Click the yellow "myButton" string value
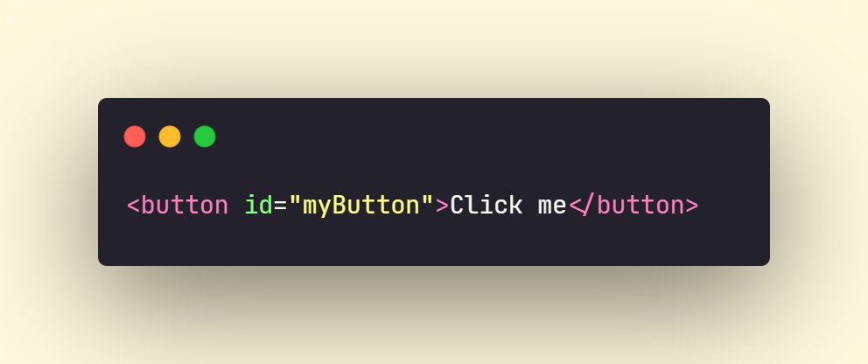868x364 pixels. 360,206
